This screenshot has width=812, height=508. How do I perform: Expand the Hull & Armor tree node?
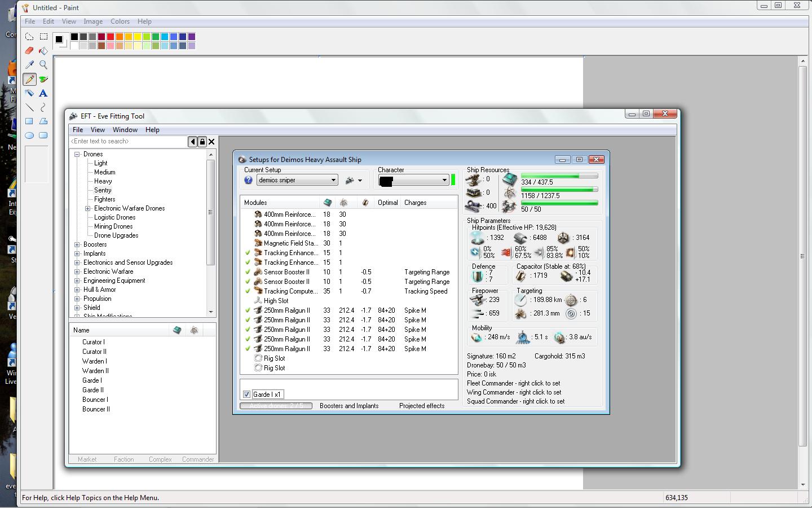point(77,290)
